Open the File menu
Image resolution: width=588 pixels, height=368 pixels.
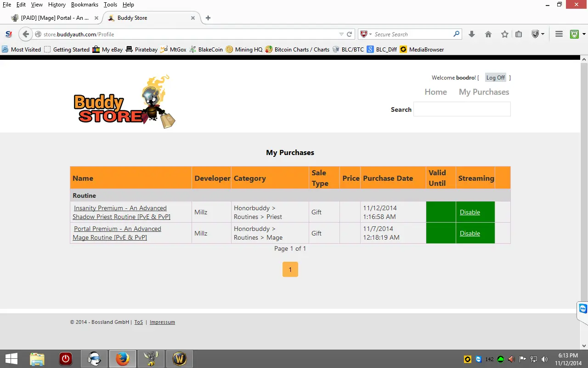7,5
